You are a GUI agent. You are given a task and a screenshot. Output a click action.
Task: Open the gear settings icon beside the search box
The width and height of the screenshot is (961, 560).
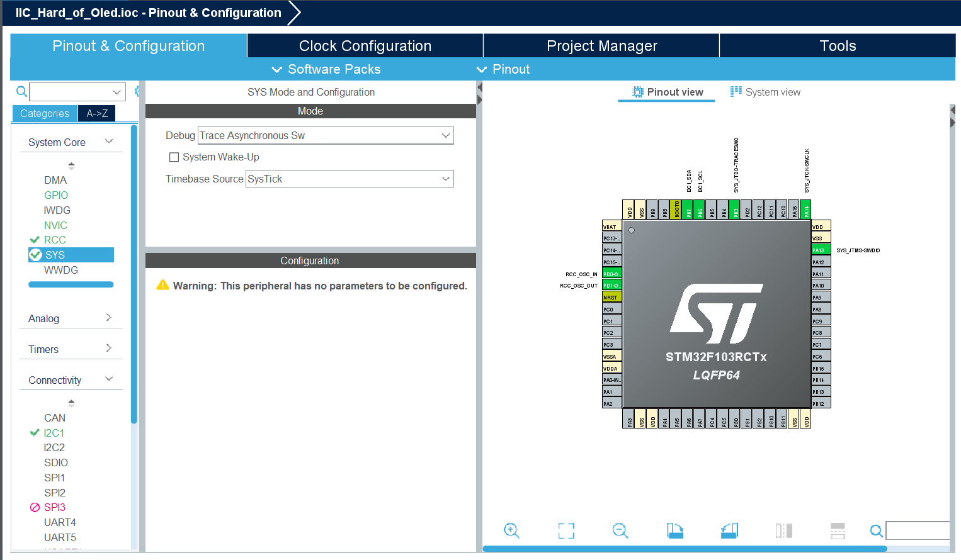pos(137,92)
